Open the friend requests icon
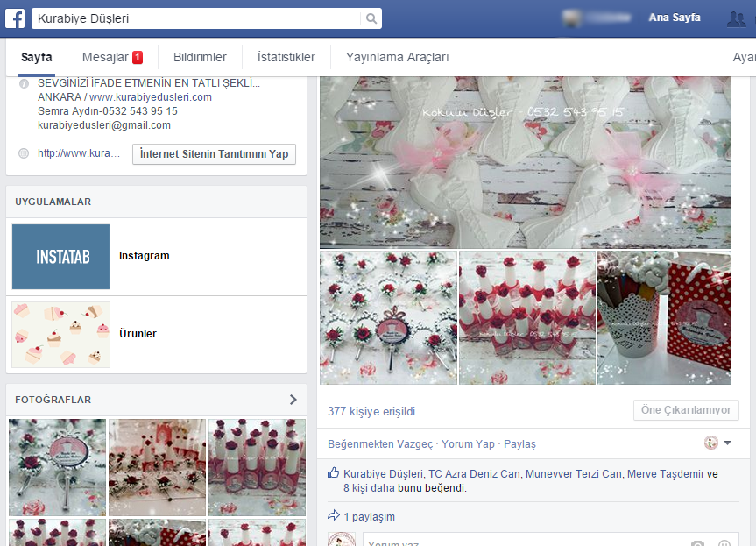 click(736, 18)
